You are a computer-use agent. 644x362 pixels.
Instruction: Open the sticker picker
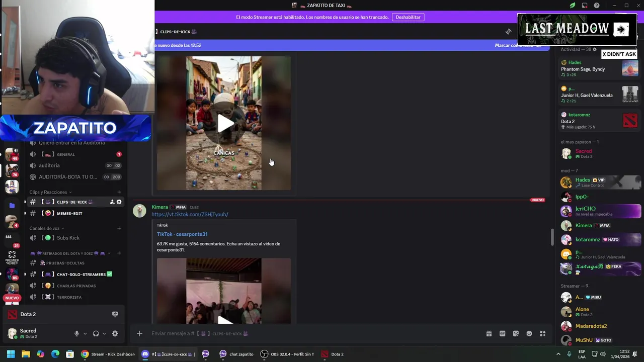point(516,333)
